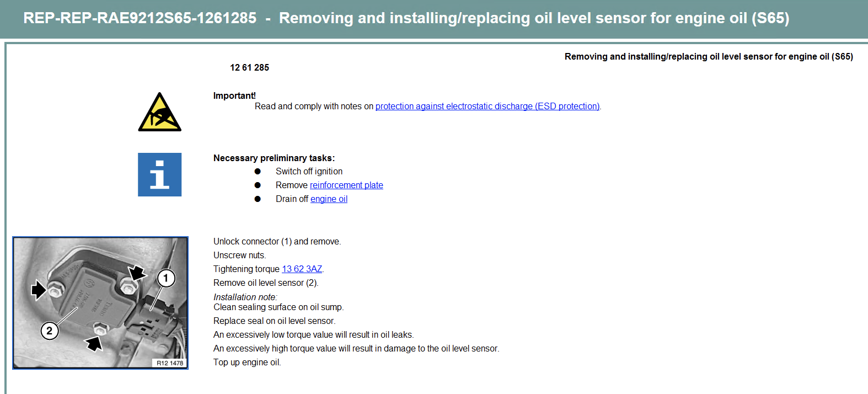Click the Installation note text
This screenshot has width=868, height=394.
point(245,297)
